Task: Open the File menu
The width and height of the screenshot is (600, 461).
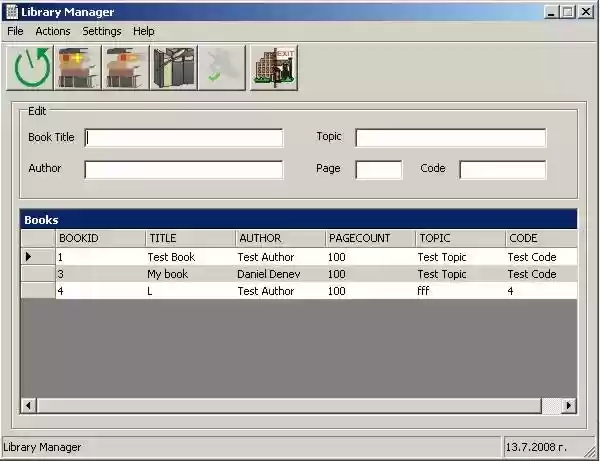Action: pos(15,31)
